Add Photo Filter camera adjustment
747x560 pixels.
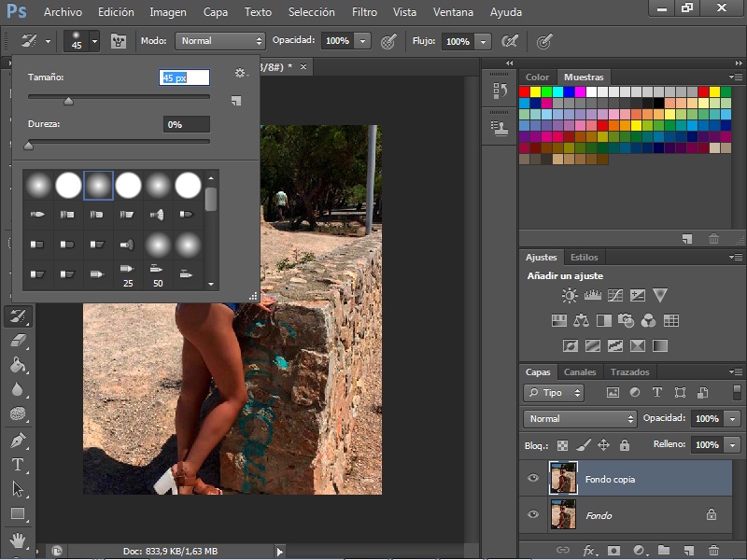coord(626,320)
